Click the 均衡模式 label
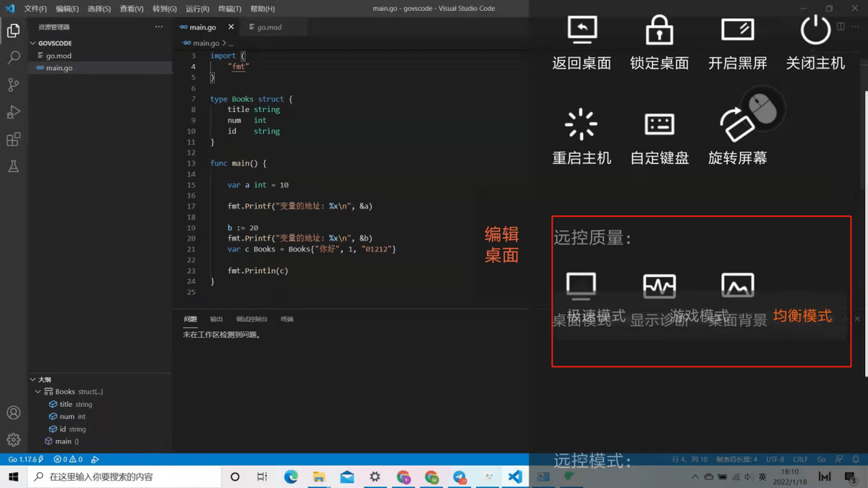Screen dimensions: 868x488 pos(802,316)
